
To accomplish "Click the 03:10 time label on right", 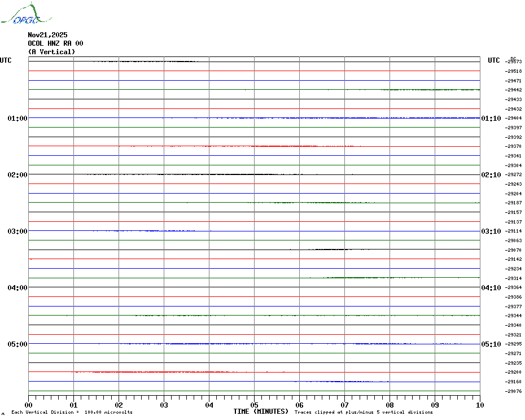I will [x=491, y=231].
